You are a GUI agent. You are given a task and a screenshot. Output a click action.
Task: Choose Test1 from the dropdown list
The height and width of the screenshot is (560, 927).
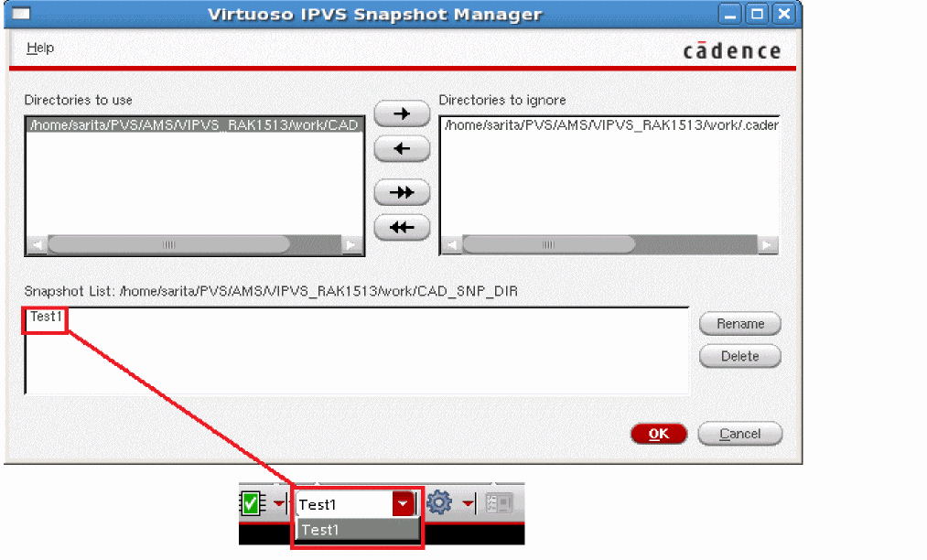[x=358, y=530]
